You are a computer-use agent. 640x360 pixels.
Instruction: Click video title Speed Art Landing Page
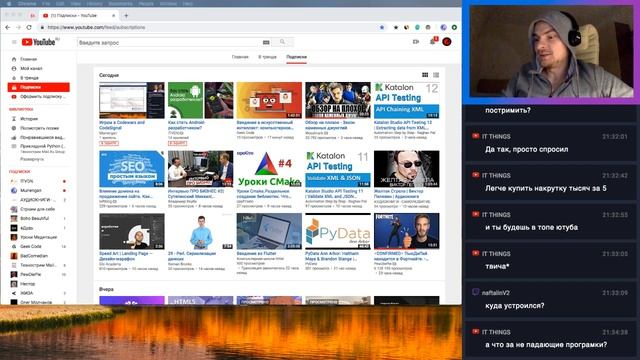(x=126, y=256)
